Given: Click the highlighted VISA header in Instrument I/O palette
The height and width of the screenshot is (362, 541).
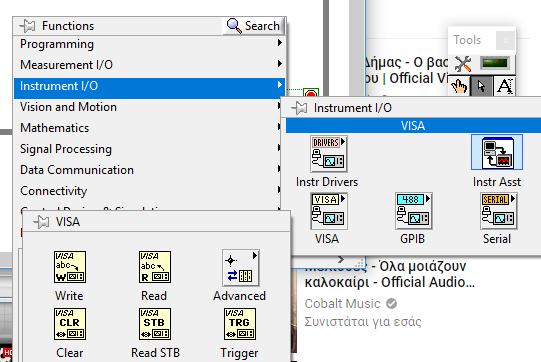Looking at the screenshot, I should tap(413, 126).
